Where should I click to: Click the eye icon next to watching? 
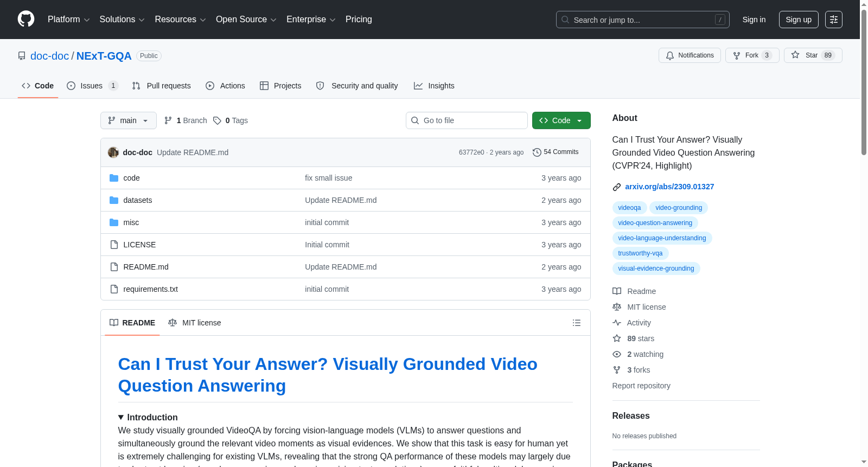(617, 354)
